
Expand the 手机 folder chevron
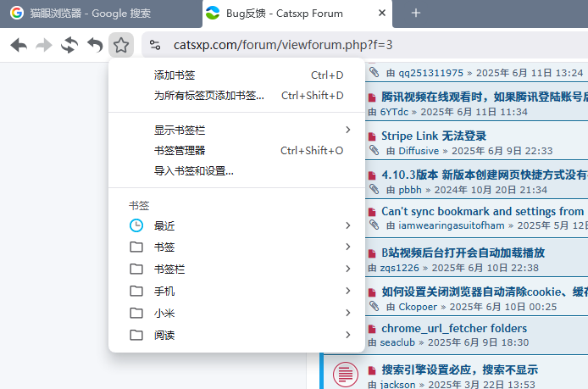click(348, 291)
